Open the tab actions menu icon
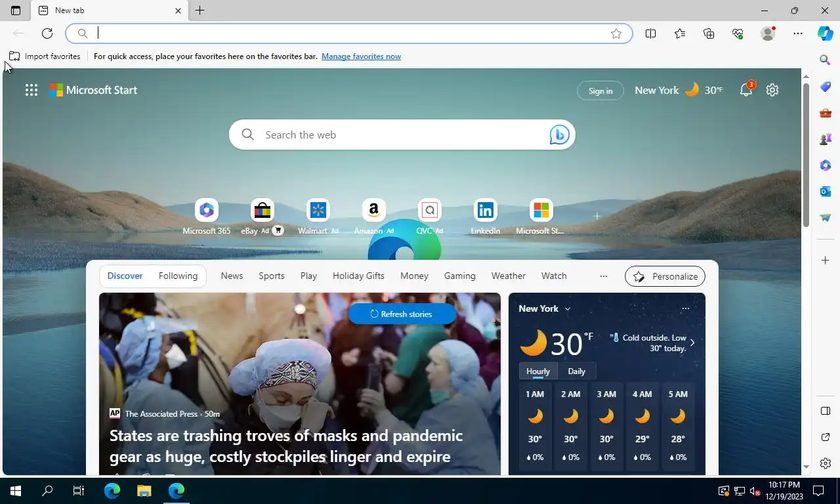 [16, 10]
